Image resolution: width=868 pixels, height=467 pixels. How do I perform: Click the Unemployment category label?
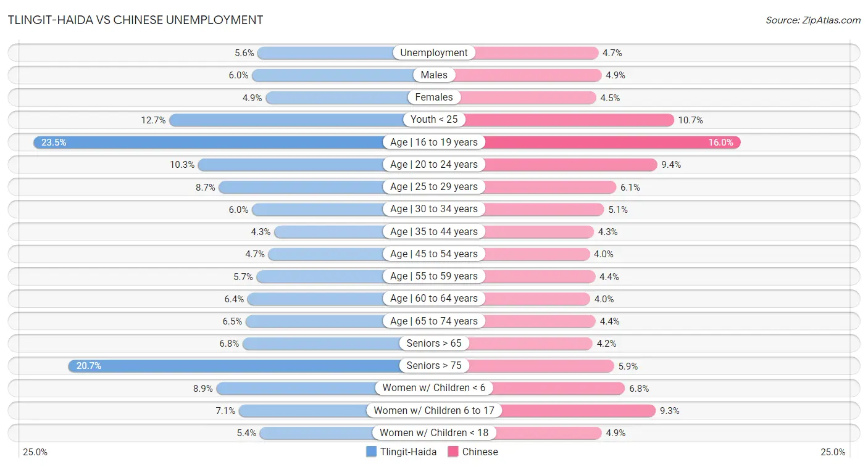[434, 53]
